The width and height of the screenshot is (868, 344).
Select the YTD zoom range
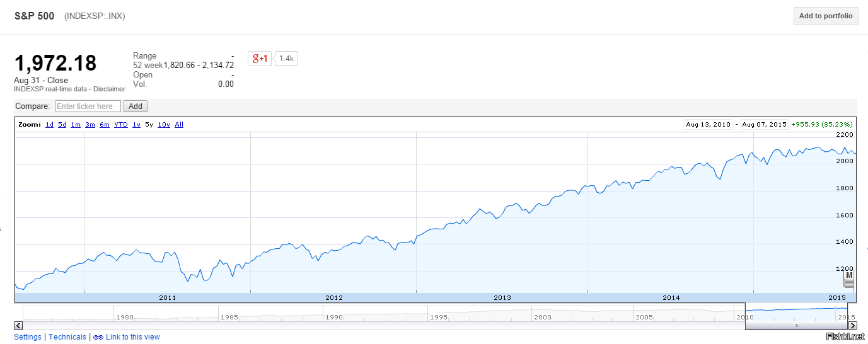(x=120, y=125)
